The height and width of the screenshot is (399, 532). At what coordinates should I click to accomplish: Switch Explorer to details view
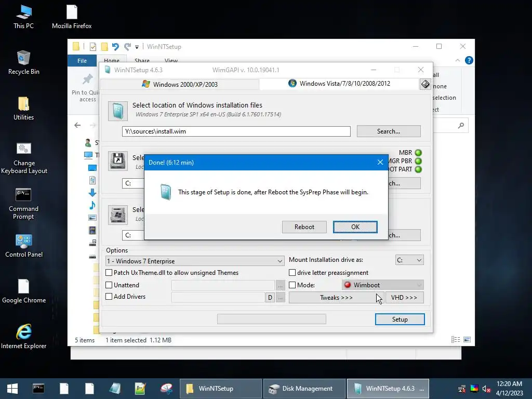point(455,340)
